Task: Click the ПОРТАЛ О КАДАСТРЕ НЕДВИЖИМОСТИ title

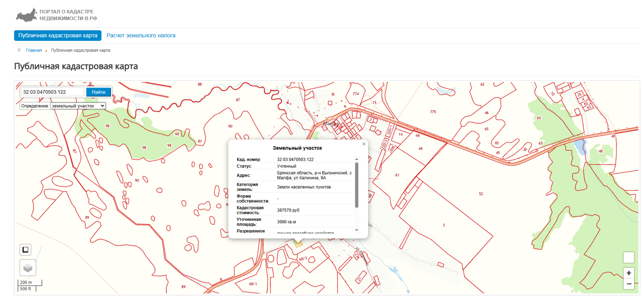Action: (68, 15)
